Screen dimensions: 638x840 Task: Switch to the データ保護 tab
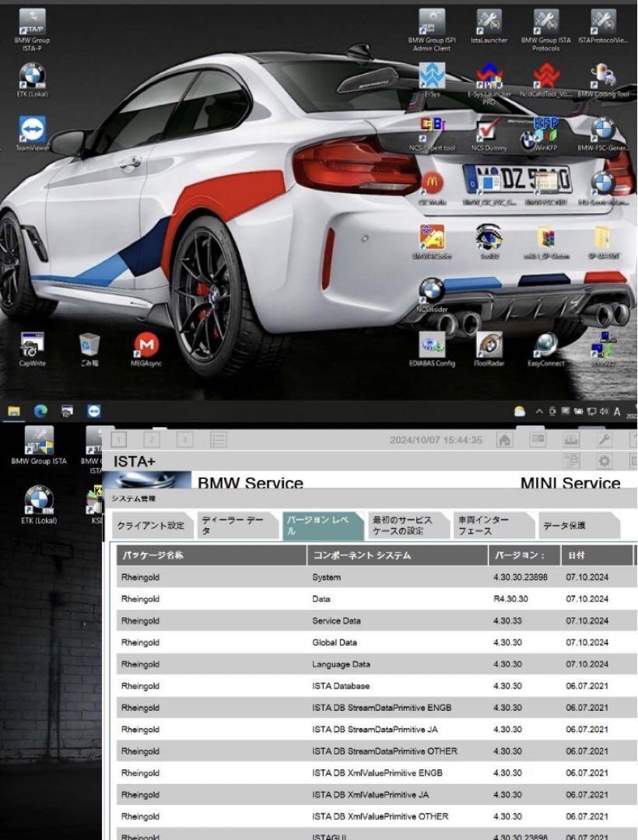coord(579,526)
